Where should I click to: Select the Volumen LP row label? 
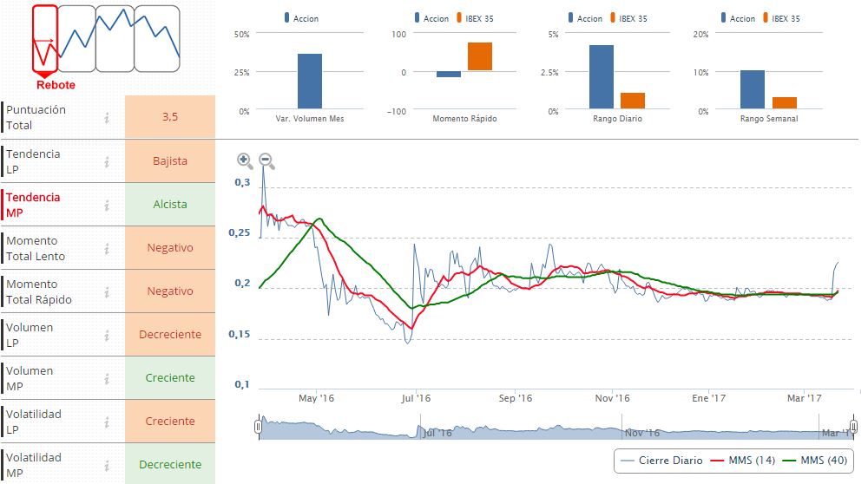point(30,335)
